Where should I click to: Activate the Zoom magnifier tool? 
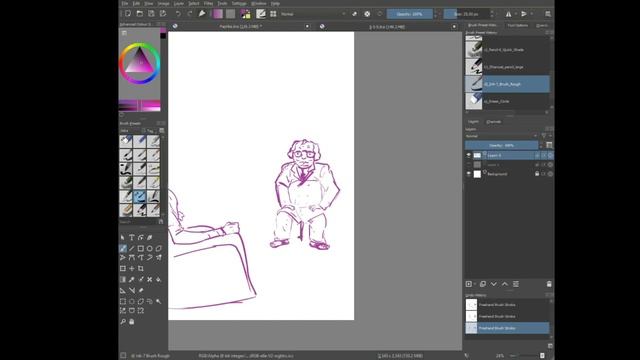pos(123,322)
